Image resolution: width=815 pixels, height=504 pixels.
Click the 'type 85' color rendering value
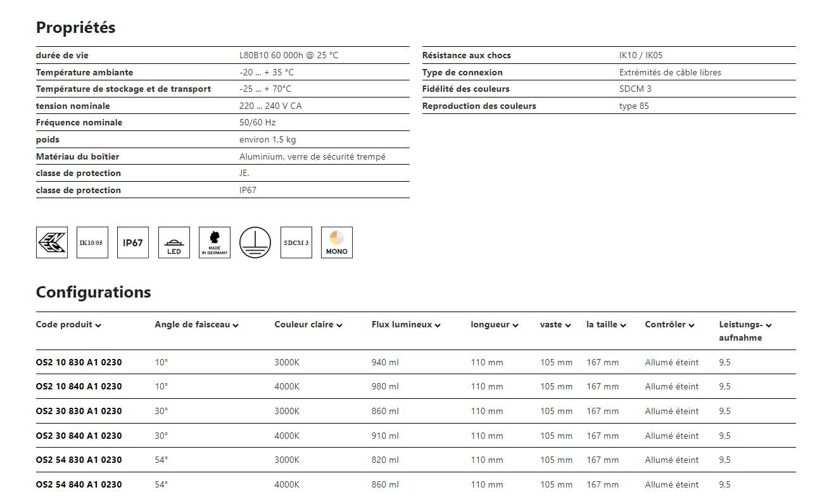point(634,106)
